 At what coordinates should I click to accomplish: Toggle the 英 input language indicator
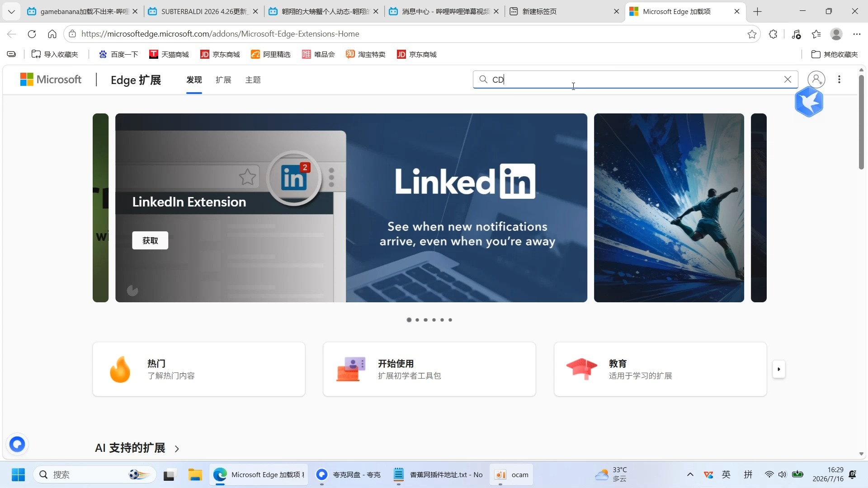726,474
